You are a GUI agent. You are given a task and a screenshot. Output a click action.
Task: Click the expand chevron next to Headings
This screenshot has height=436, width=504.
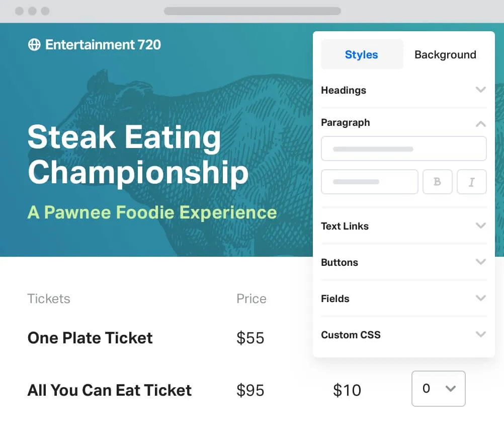tap(480, 90)
